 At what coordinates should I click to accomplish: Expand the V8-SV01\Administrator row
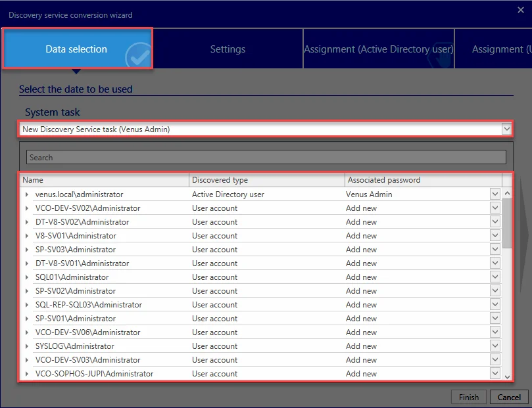coord(26,235)
